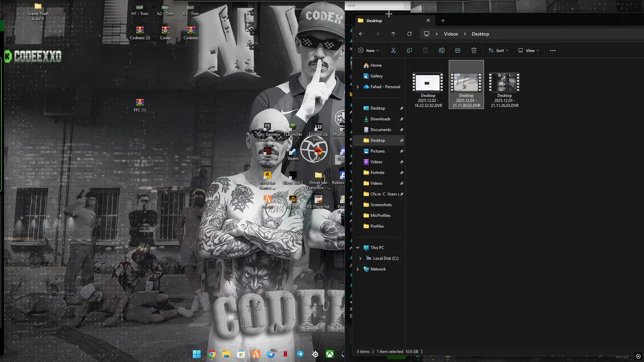Screen dimensions: 644x362
Task: Open Telegram with the 99+ badge in taskbar
Action: 271,354
